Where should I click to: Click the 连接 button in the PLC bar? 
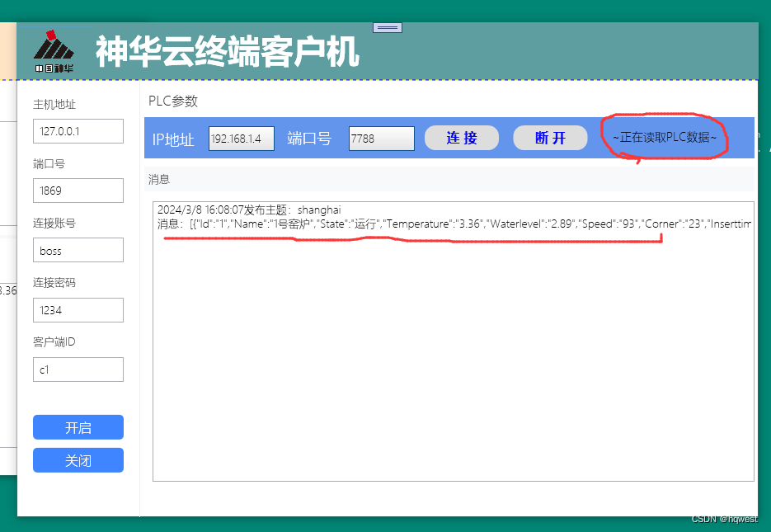(x=462, y=138)
